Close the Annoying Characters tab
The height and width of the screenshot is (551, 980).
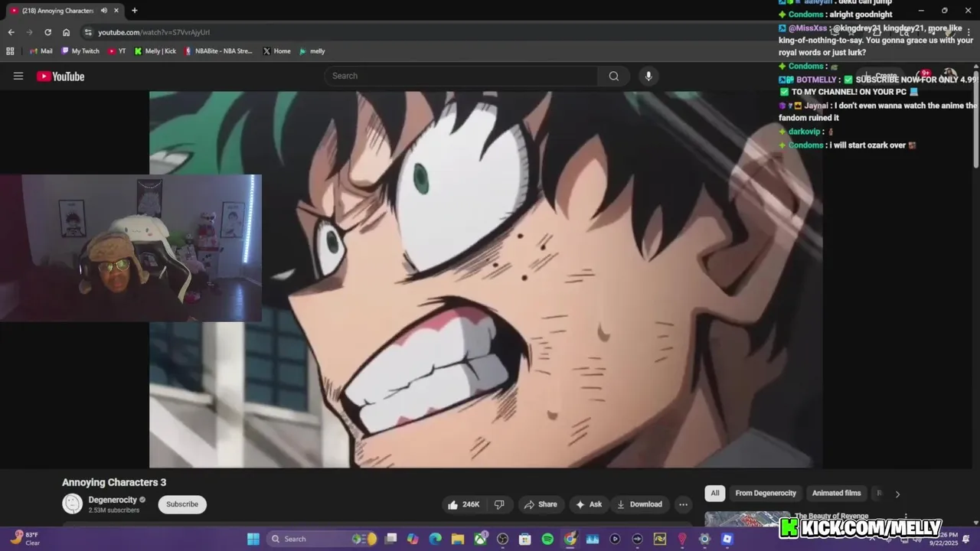[x=117, y=11]
